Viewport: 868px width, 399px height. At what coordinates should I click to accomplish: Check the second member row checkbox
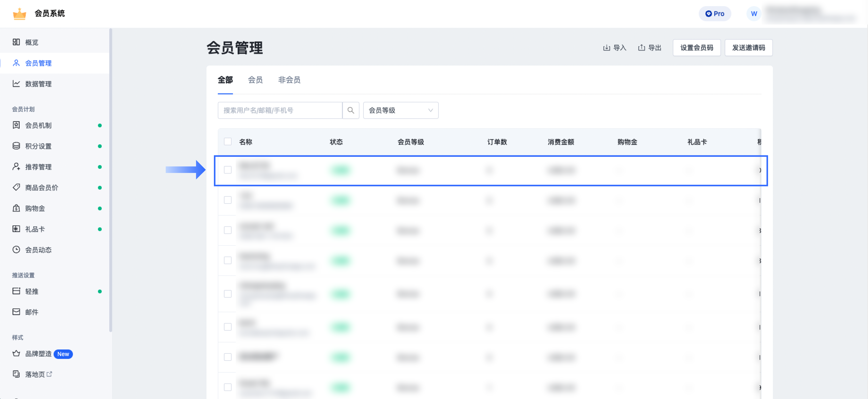(x=228, y=200)
